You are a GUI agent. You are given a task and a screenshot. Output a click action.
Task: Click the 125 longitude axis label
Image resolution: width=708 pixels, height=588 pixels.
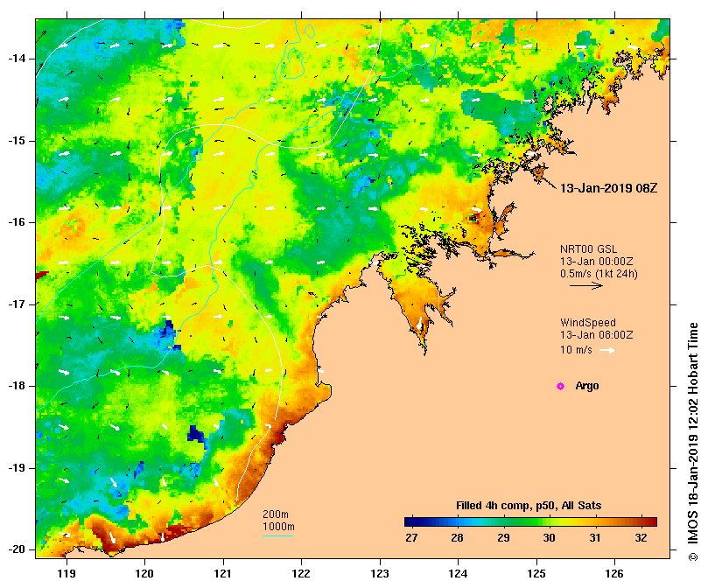pos(536,573)
